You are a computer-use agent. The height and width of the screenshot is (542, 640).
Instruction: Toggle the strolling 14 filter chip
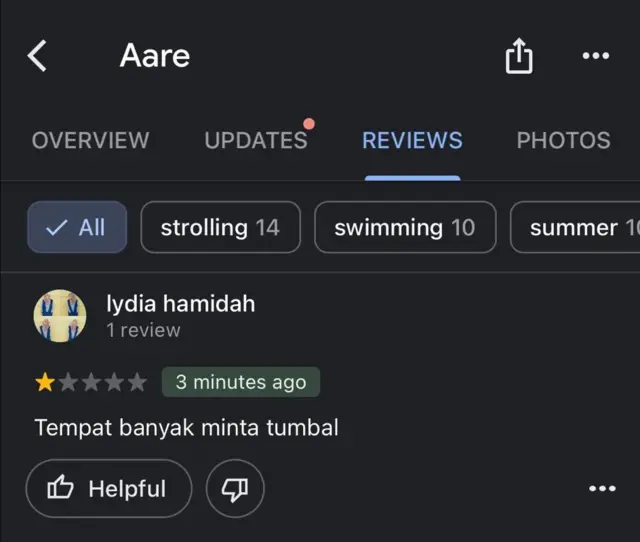[220, 228]
